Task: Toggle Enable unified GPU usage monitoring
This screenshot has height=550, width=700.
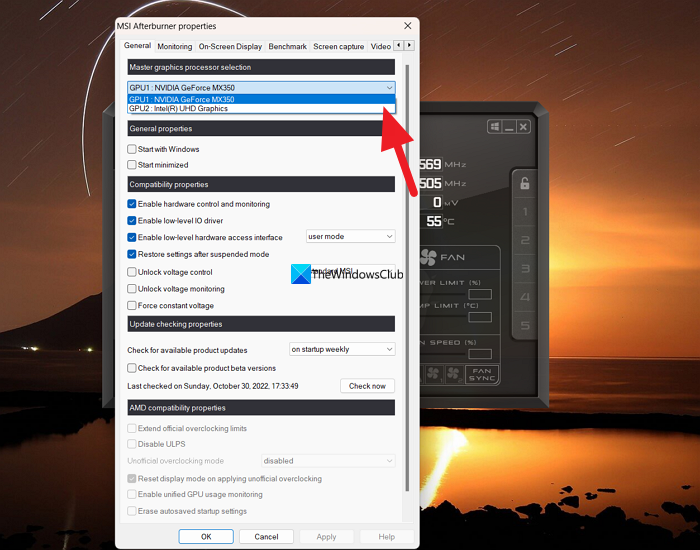Action: click(x=132, y=494)
